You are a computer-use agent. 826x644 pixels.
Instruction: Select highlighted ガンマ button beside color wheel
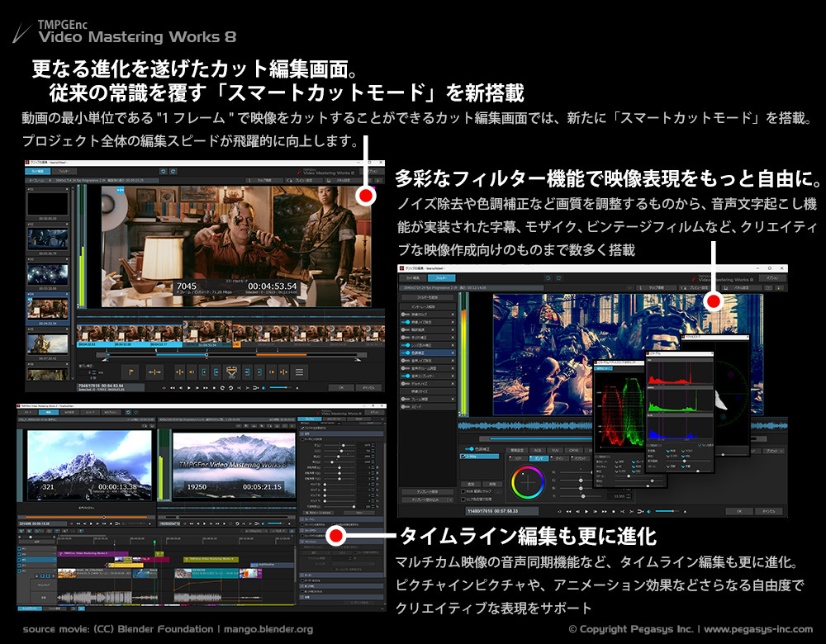tap(539, 459)
